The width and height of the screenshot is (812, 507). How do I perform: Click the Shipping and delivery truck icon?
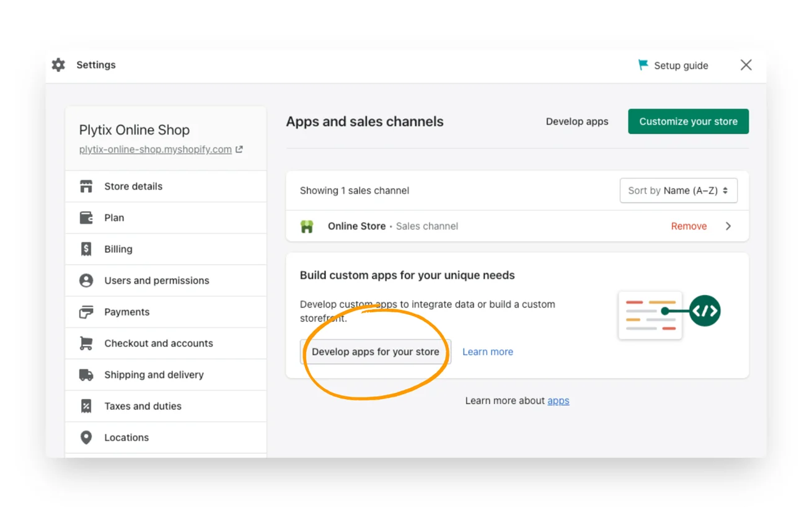(87, 374)
